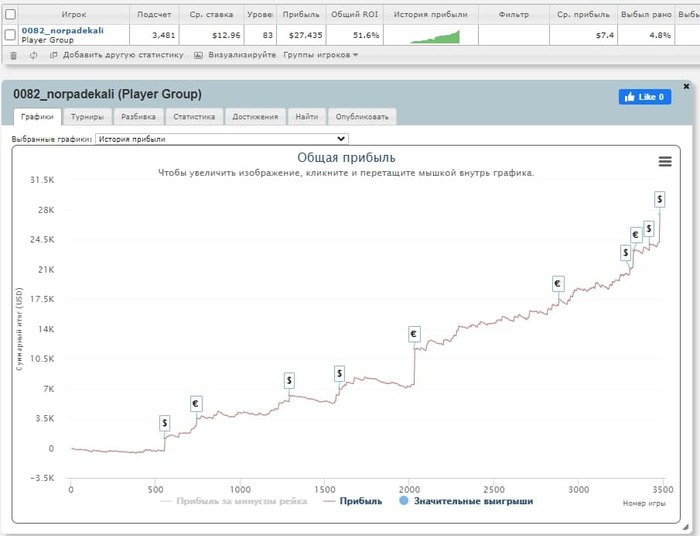Click the € win marker near game 740
The image size is (700, 536).
(x=196, y=404)
